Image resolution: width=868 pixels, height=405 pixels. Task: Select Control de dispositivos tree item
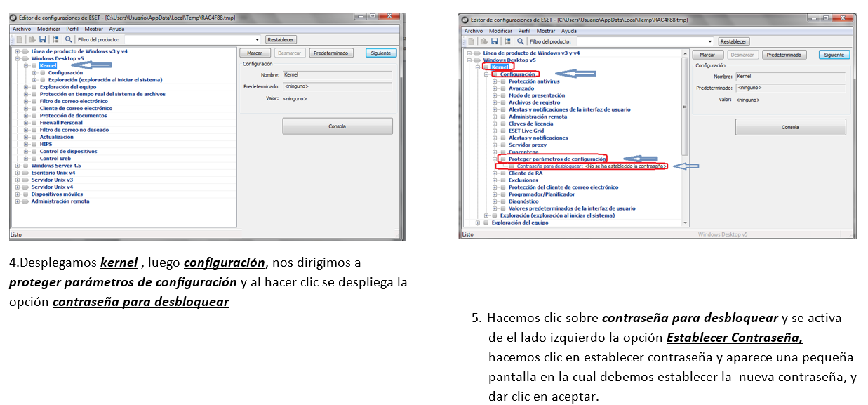tap(68, 151)
